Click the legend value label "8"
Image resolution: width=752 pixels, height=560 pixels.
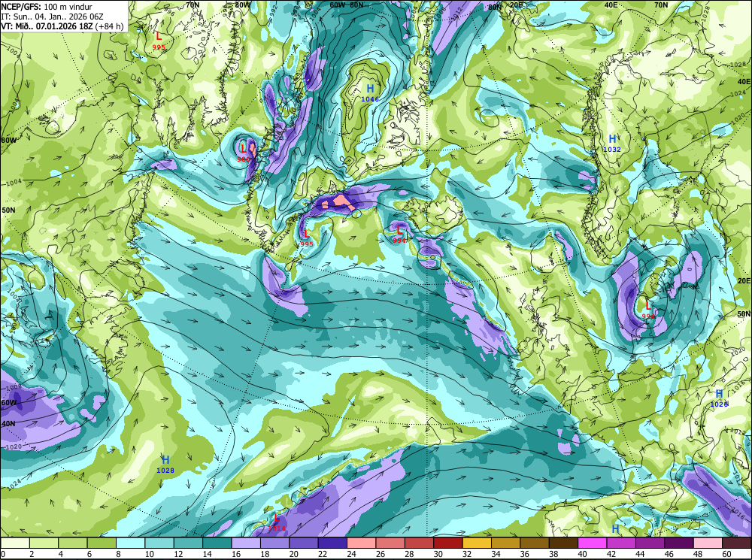(x=119, y=554)
